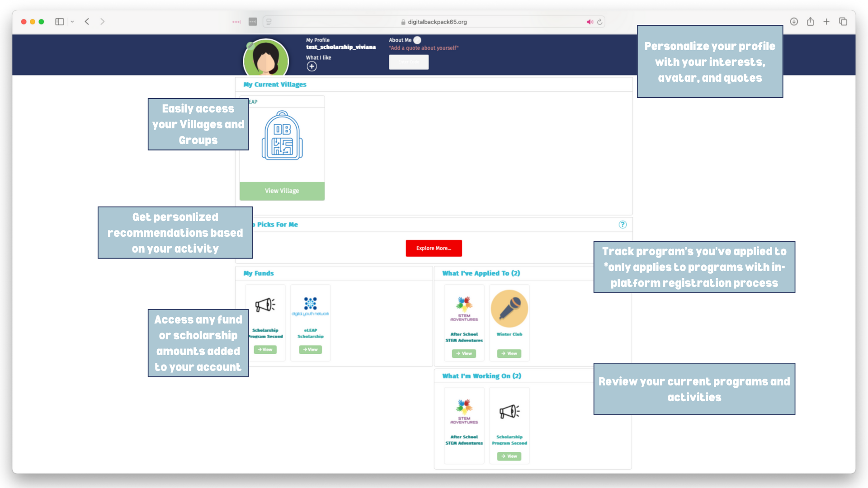View Winter Club application
The image size is (868, 488).
pyautogui.click(x=509, y=354)
